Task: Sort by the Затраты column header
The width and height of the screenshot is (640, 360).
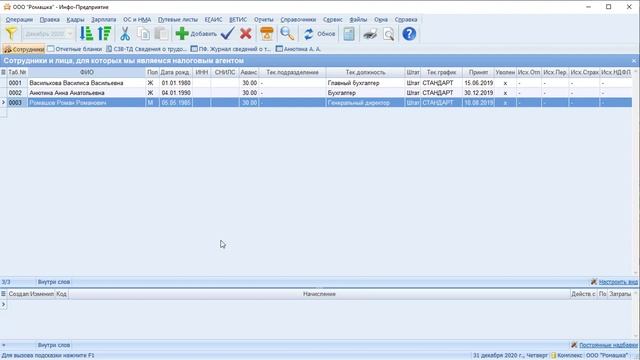Action: [620, 294]
